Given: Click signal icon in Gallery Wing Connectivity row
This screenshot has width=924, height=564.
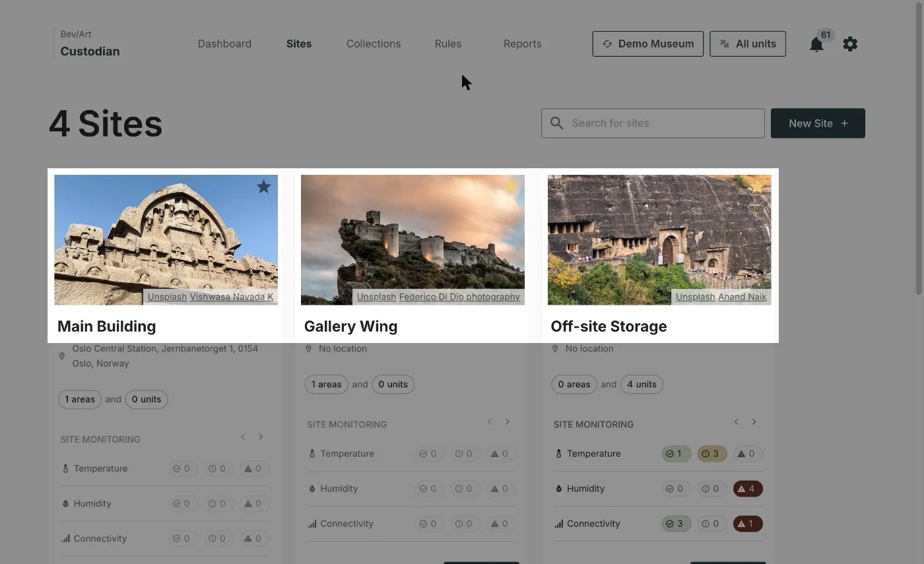Looking at the screenshot, I should tap(312, 524).
